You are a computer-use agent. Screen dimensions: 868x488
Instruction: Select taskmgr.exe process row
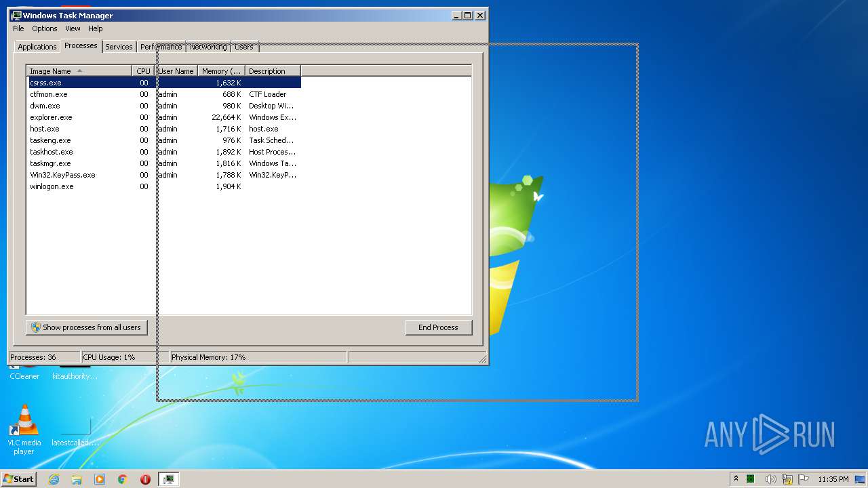pos(163,163)
